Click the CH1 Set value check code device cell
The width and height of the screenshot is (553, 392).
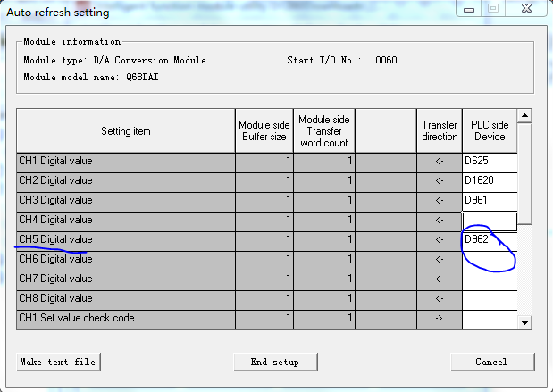click(x=490, y=319)
